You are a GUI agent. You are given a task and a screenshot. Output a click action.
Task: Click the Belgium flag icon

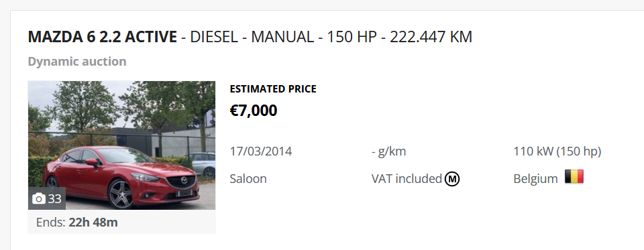(574, 177)
